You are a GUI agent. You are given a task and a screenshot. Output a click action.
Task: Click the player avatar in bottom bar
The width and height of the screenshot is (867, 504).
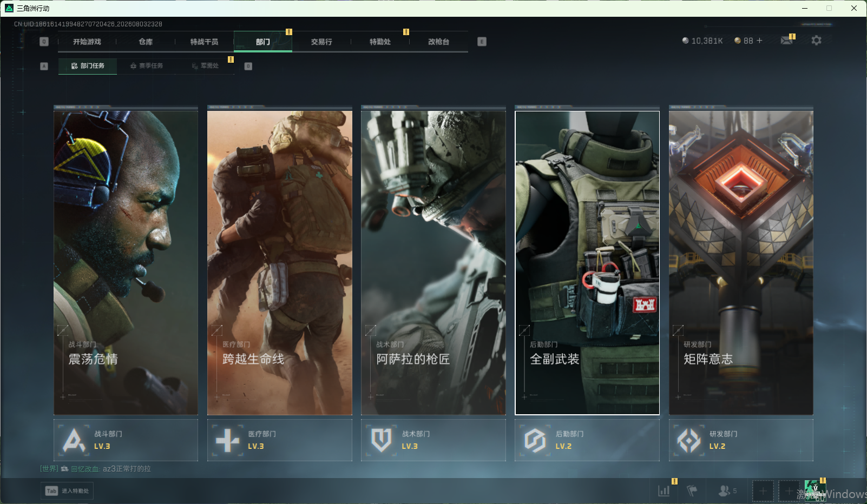pos(815,491)
